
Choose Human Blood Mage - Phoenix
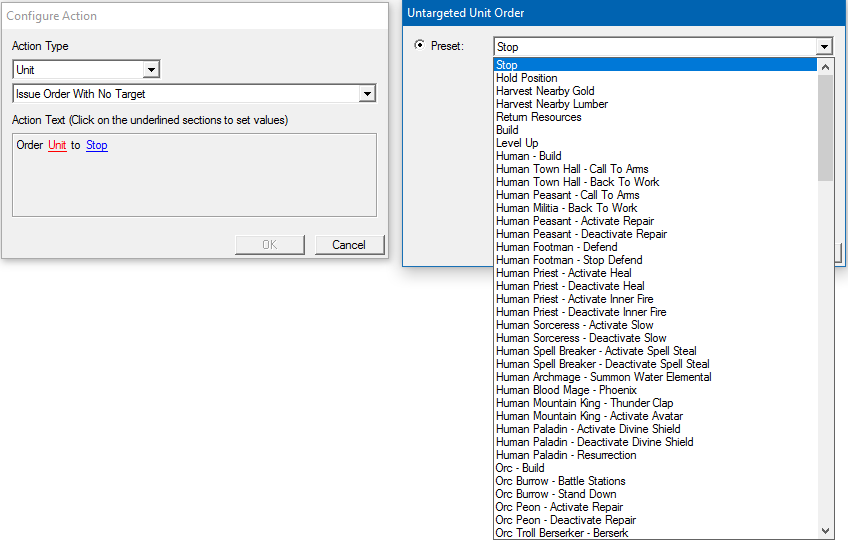point(655,389)
